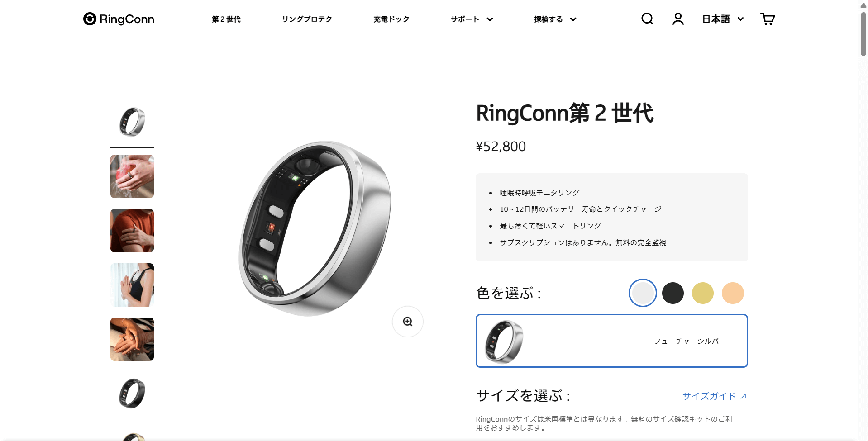Open the shopping cart icon
This screenshot has width=868, height=441.
[x=768, y=19]
